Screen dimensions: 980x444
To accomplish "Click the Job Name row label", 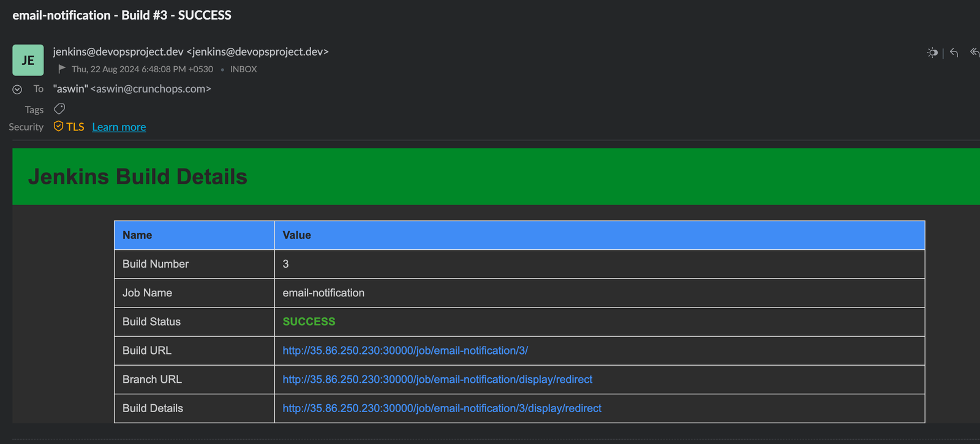I will tap(147, 293).
